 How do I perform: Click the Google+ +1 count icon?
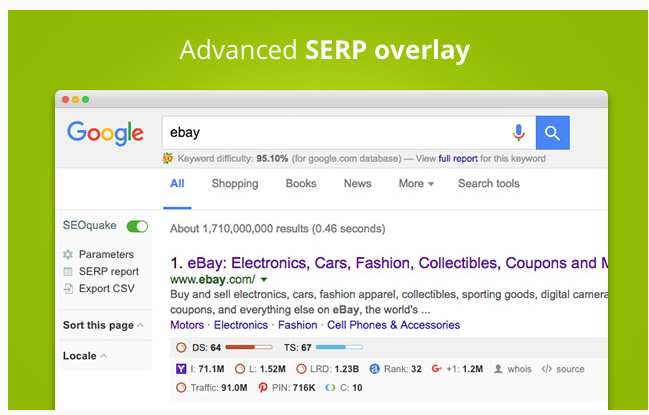pos(436,369)
